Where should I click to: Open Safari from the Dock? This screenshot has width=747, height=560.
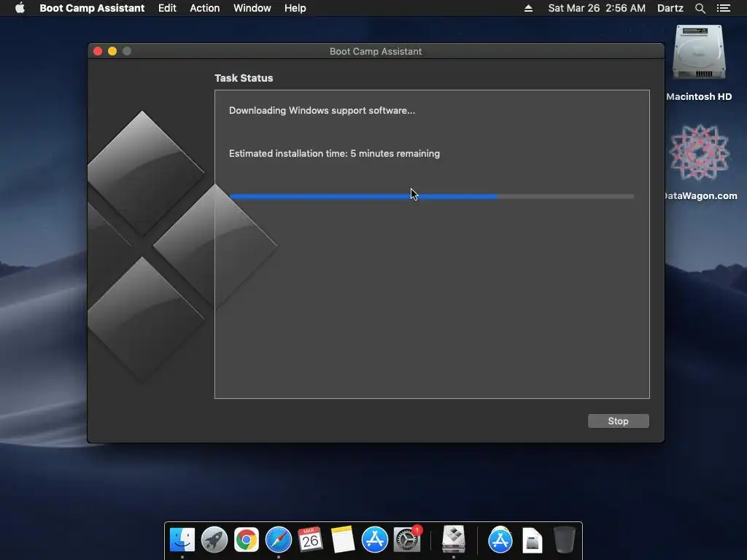click(278, 540)
